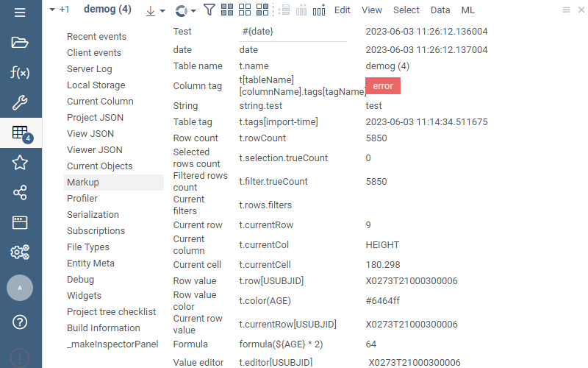This screenshot has width=588, height=368.
Task: Open settings via the gears icon
Action: tap(20, 252)
